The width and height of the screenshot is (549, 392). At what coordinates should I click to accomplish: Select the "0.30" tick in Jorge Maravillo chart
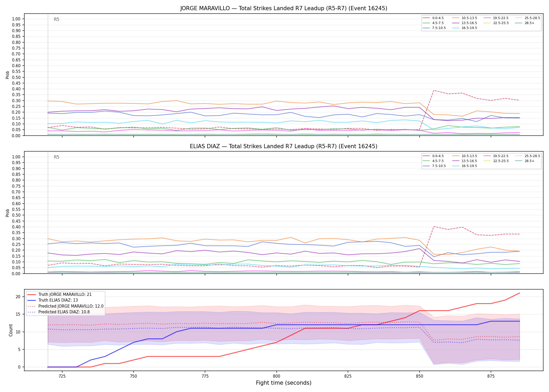pos(16,101)
